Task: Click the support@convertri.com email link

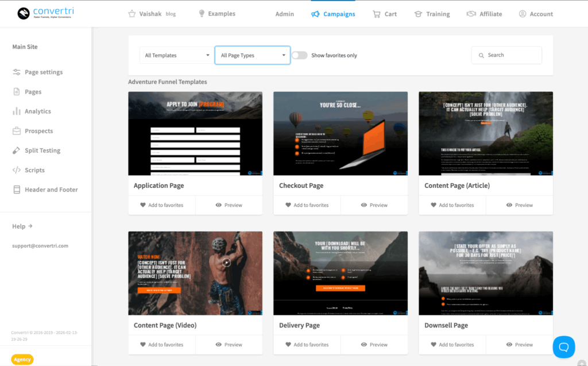Action: point(40,246)
